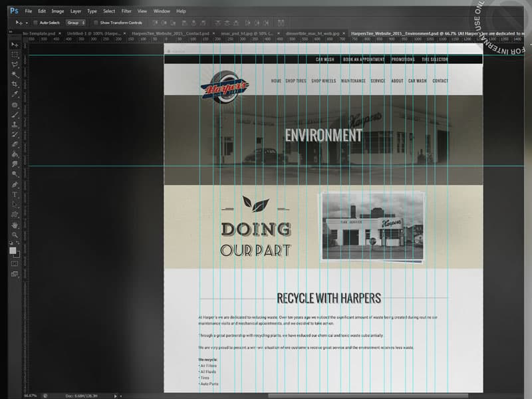Open the Select menu
The height and width of the screenshot is (399, 532).
[x=109, y=11]
